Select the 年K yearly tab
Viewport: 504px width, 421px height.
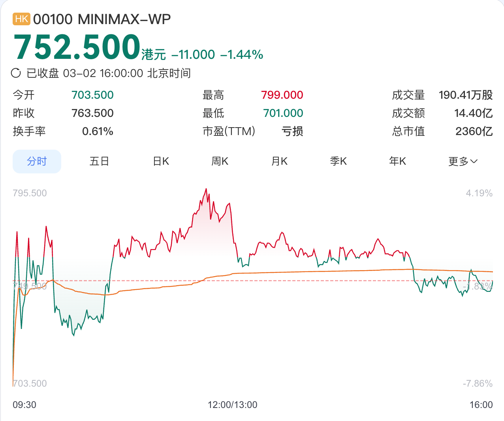coord(398,161)
